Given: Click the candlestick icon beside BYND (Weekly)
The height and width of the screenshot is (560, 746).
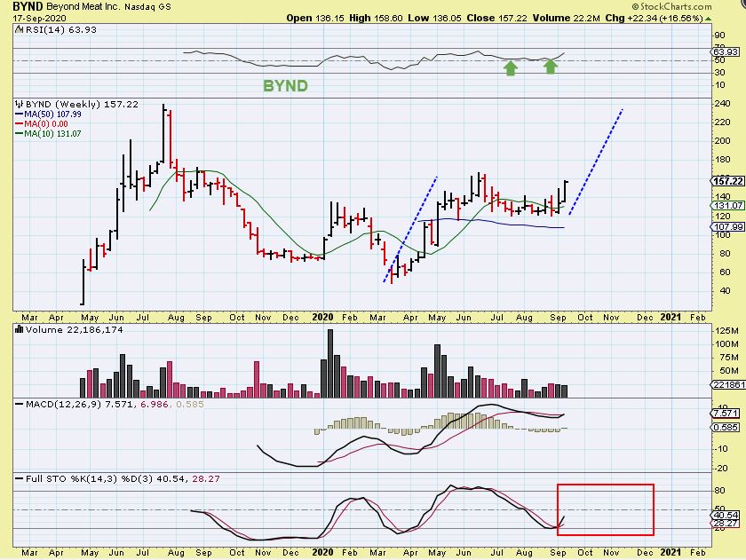Looking at the screenshot, I should point(19,104).
